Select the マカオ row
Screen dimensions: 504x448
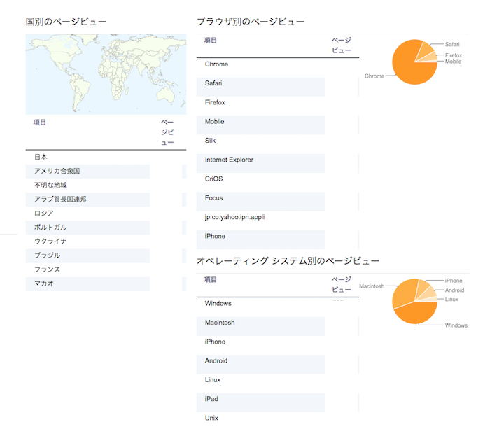pos(106,283)
